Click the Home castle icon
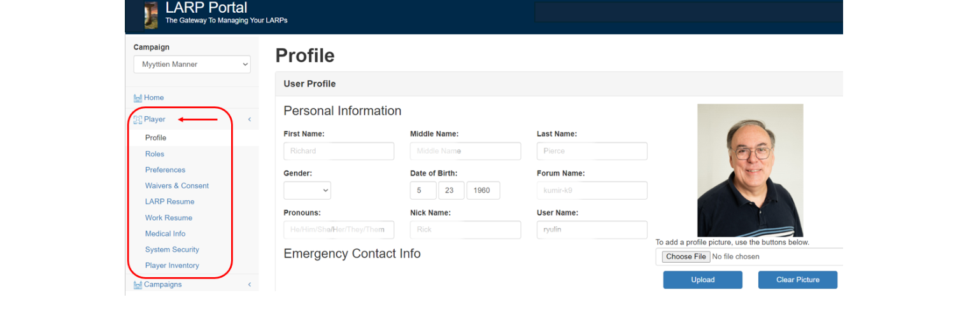This screenshot has width=980, height=309. [138, 98]
